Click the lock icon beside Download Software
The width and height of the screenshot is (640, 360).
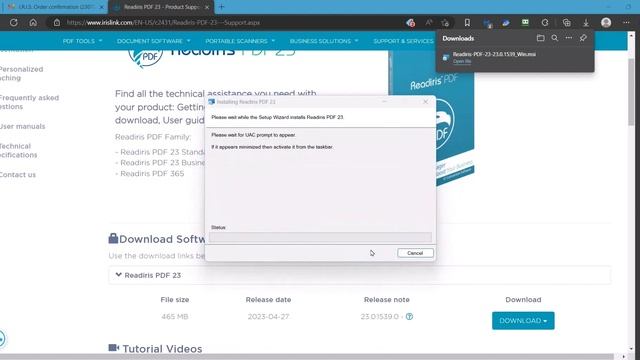pyautogui.click(x=113, y=238)
